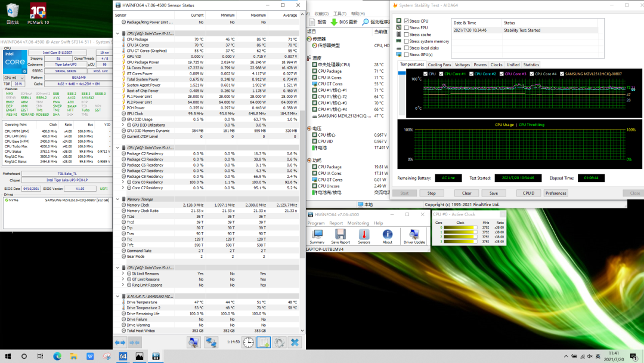Click the Preferences button

tap(556, 193)
